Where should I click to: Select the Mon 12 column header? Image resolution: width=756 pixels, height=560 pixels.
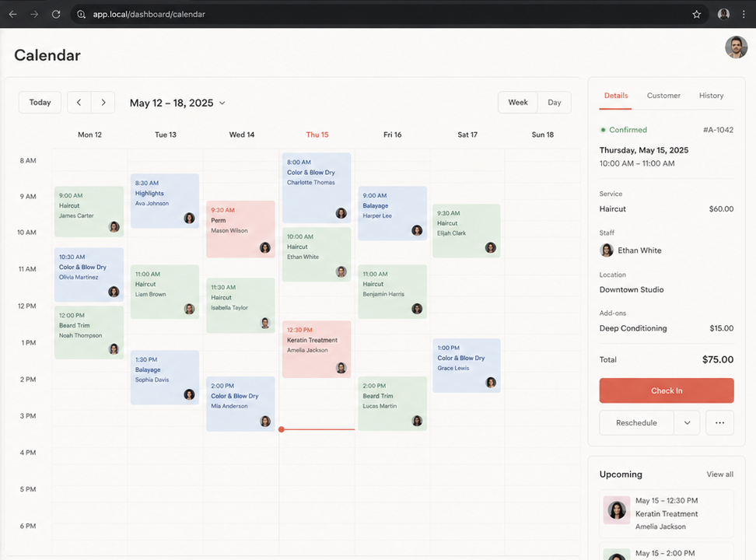point(89,135)
